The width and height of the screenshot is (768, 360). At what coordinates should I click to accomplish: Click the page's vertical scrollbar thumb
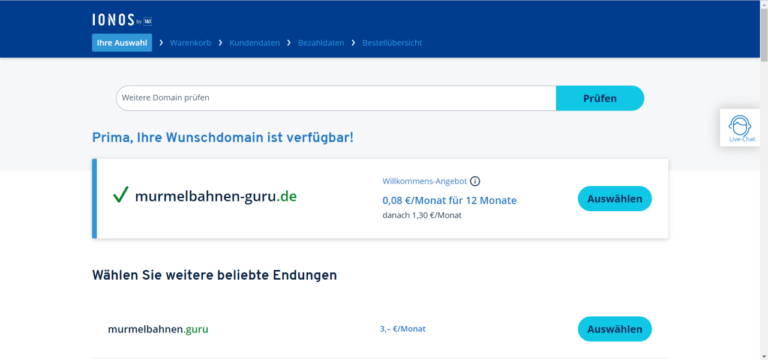[x=764, y=34]
